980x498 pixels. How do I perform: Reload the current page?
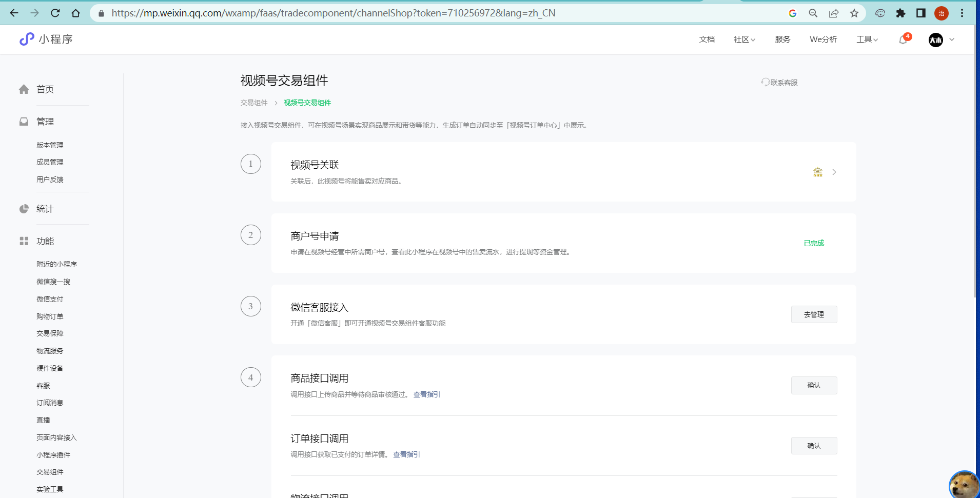pyautogui.click(x=55, y=13)
